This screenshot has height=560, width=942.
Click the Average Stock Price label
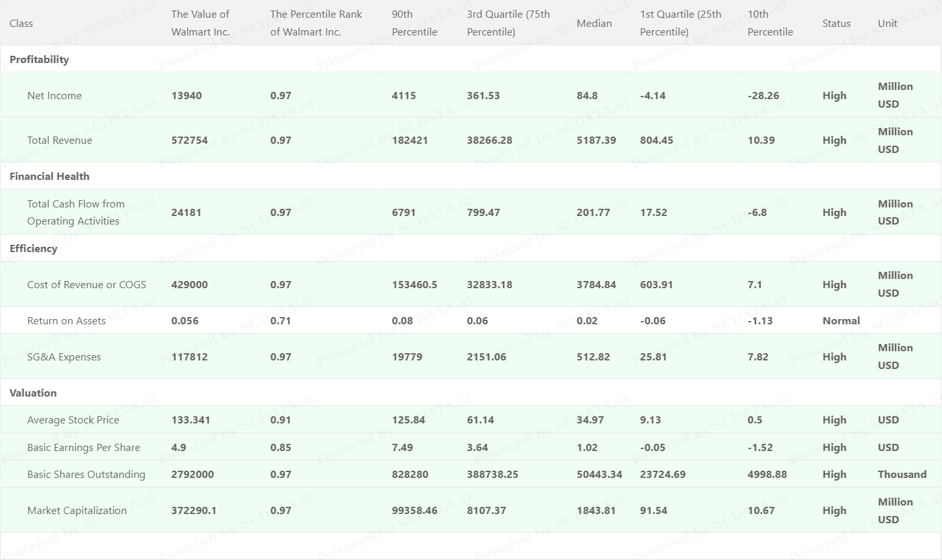coord(74,420)
